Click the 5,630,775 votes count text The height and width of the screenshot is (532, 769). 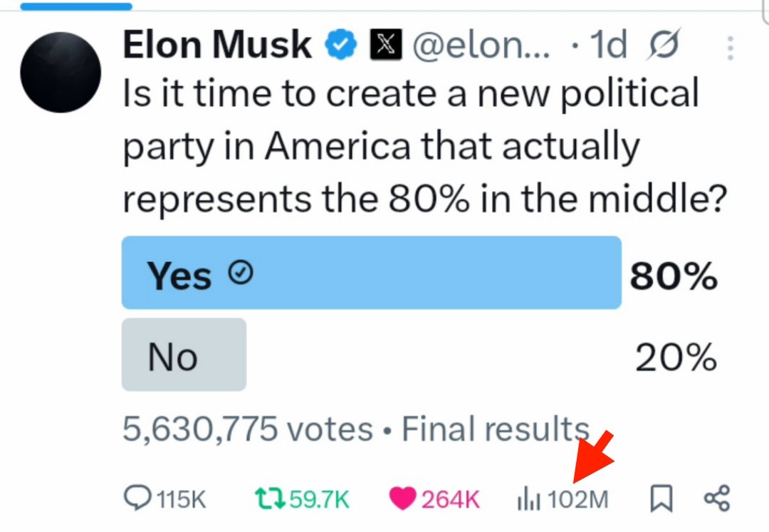pos(248,429)
